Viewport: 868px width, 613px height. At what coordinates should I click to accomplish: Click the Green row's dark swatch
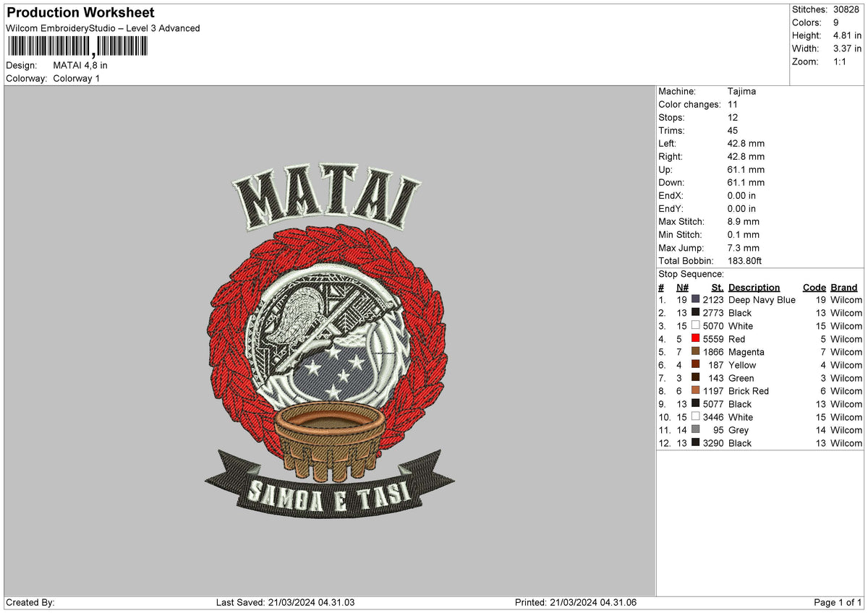[696, 377]
